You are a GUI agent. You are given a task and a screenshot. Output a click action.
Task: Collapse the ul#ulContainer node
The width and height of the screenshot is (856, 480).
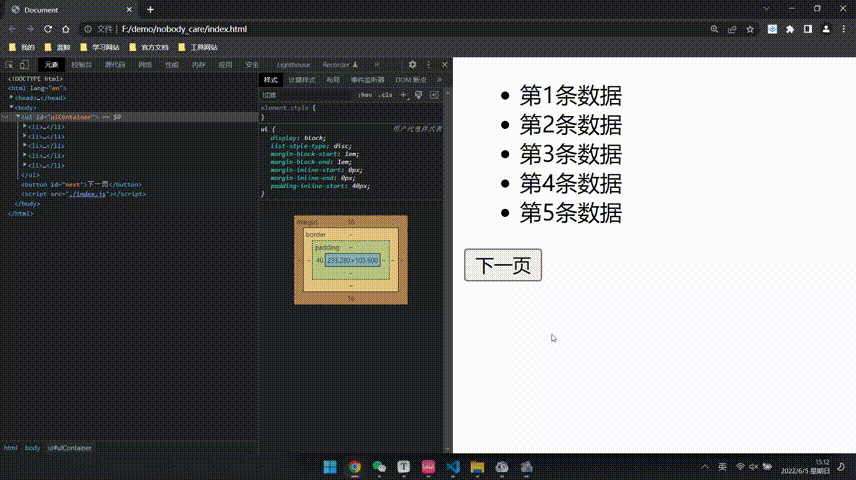point(18,117)
